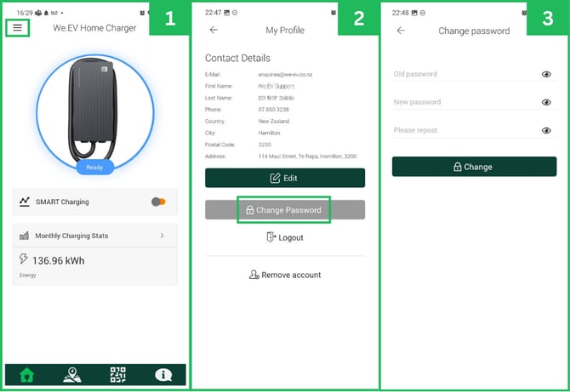Select the email address value
This screenshot has width=570, height=392.
(285, 75)
